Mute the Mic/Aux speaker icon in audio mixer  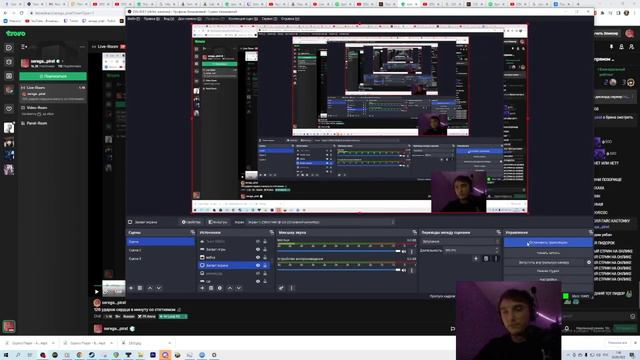point(404,251)
